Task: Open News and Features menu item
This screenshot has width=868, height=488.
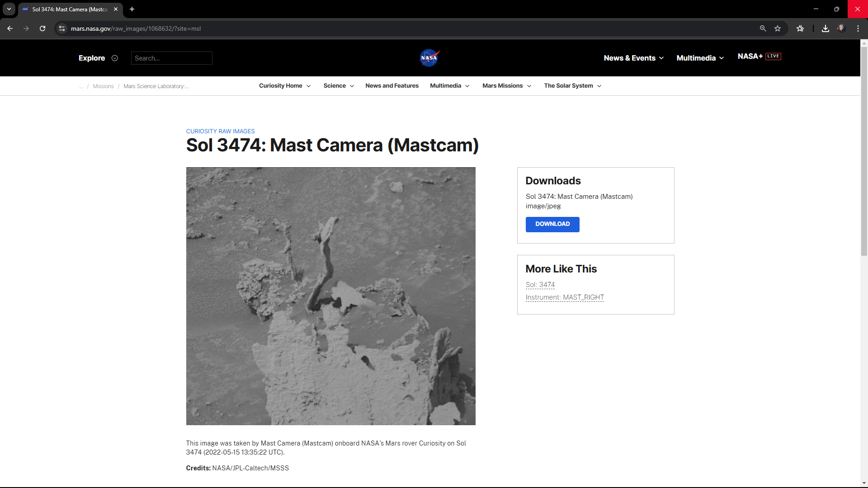Action: coord(392,86)
